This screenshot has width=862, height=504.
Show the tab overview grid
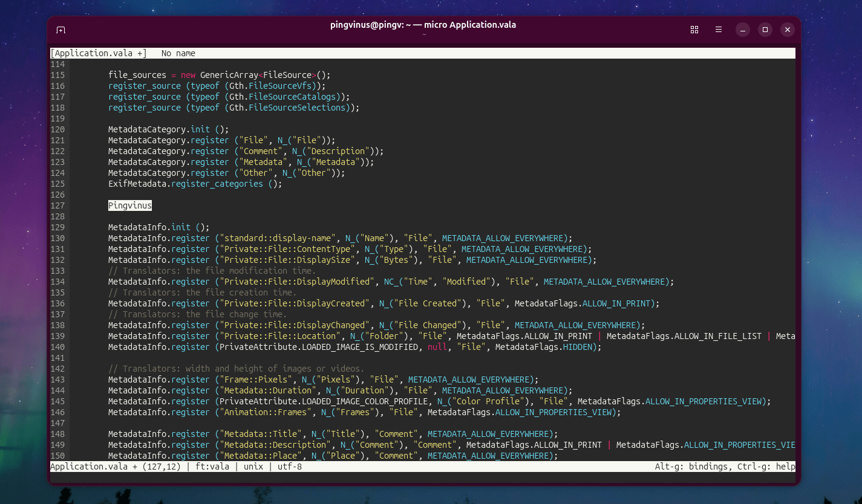[x=694, y=30]
